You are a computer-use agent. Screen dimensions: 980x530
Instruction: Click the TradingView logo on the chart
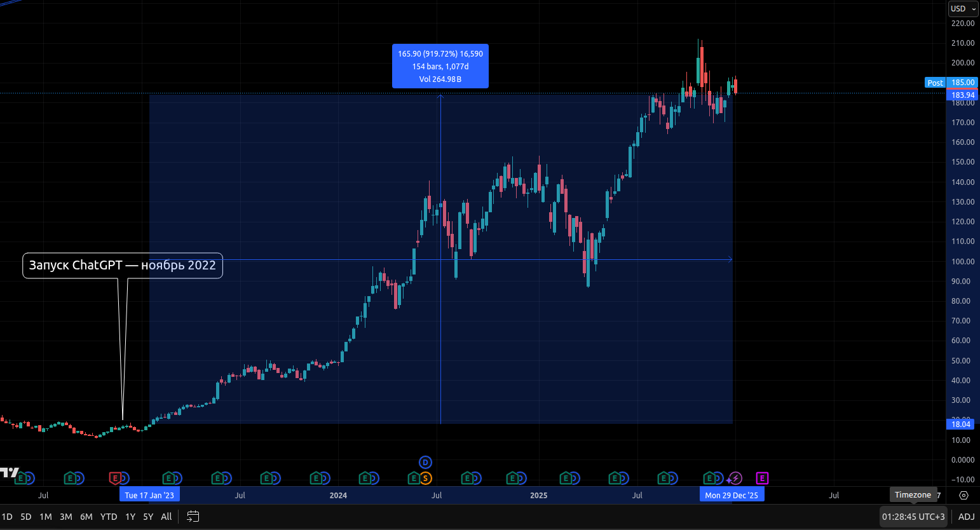[x=9, y=472]
